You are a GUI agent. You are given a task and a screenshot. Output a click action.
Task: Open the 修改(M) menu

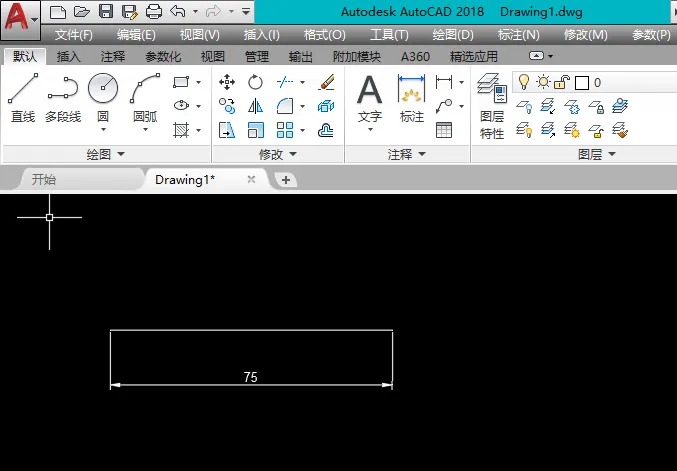coord(585,35)
